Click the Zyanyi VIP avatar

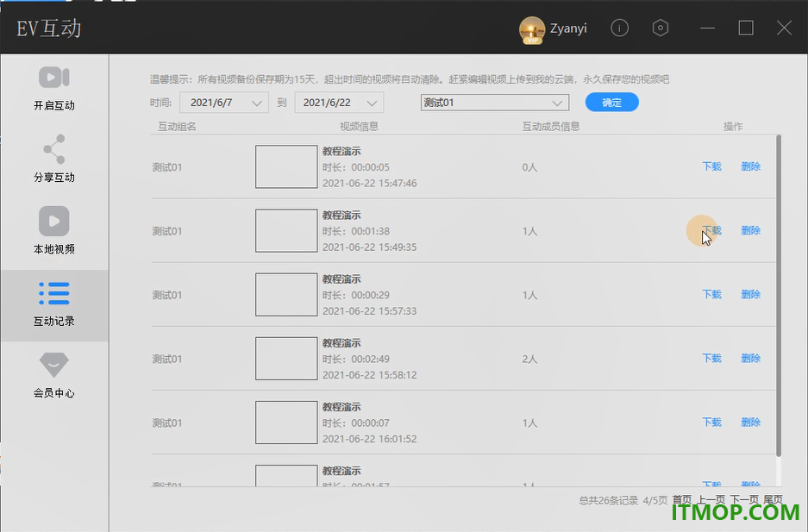tap(532, 30)
